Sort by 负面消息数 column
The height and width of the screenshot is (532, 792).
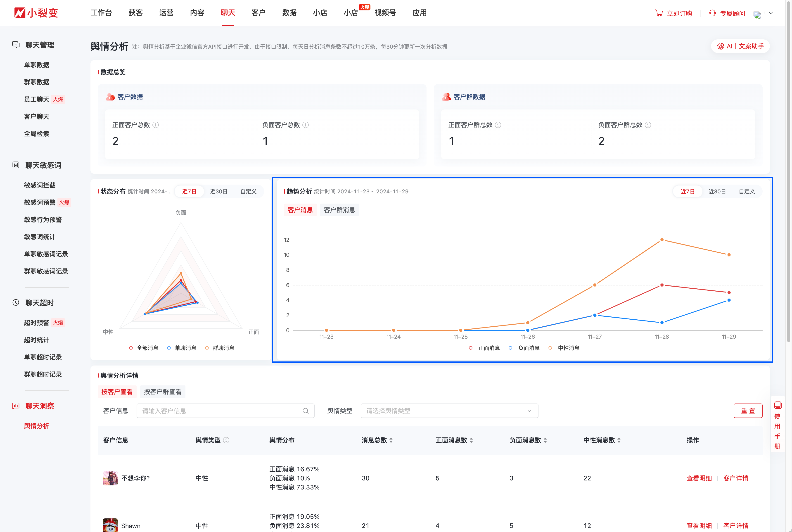pos(545,440)
